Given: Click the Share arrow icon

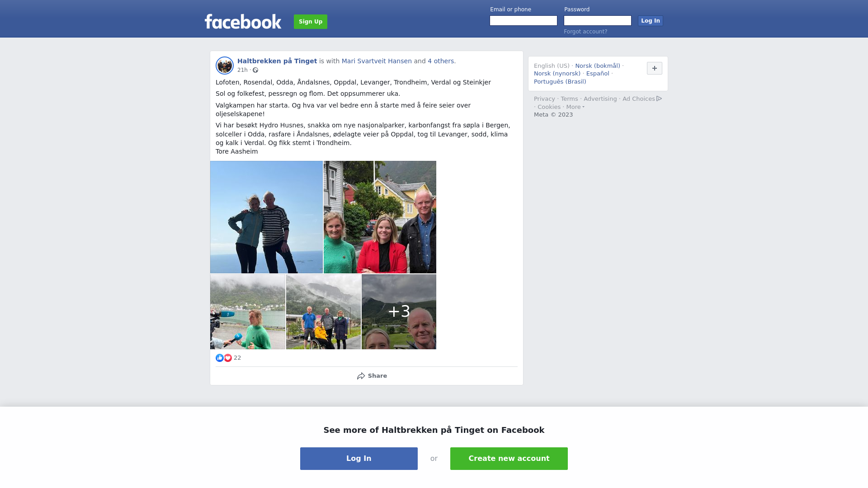Looking at the screenshot, I should [361, 376].
